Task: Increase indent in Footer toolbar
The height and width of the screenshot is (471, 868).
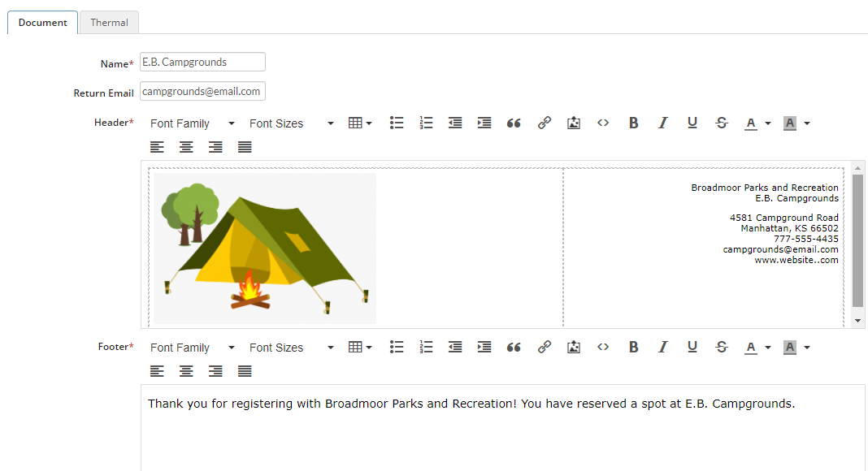Action: click(x=484, y=347)
